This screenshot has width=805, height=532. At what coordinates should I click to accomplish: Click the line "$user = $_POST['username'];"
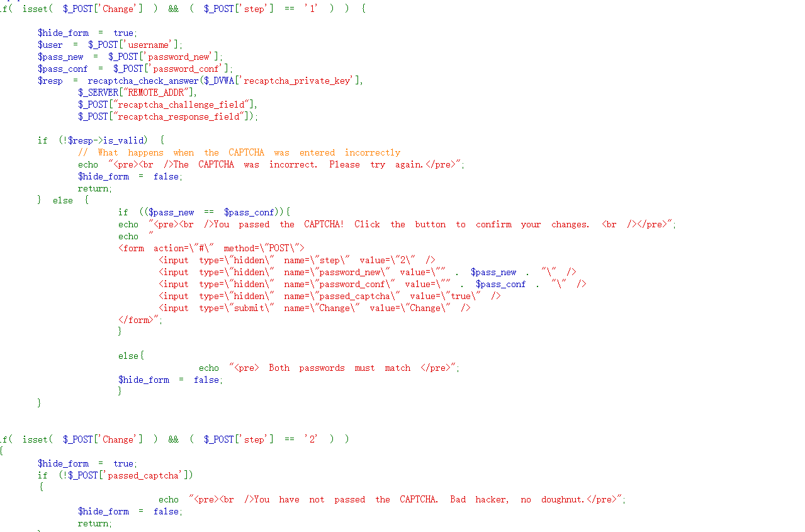point(110,45)
